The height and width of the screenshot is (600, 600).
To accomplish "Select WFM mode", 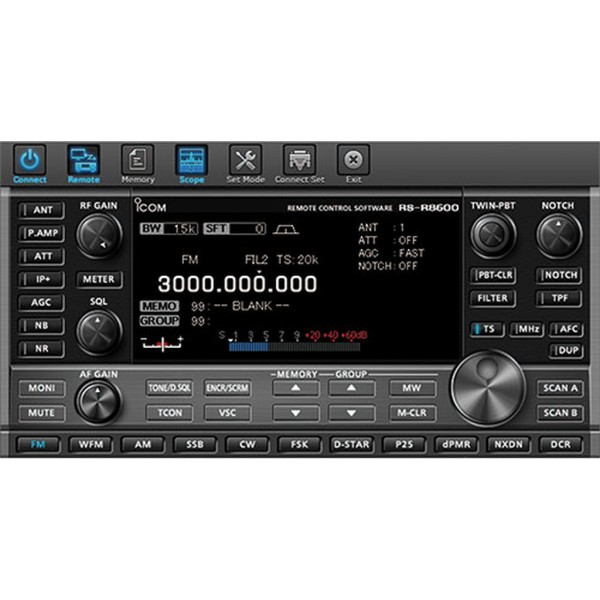I will [91, 445].
